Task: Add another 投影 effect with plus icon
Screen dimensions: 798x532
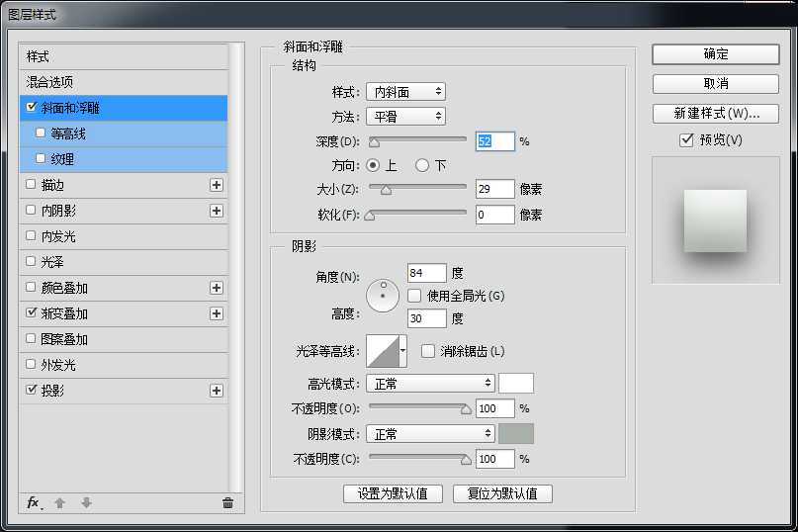Action: coord(217,391)
